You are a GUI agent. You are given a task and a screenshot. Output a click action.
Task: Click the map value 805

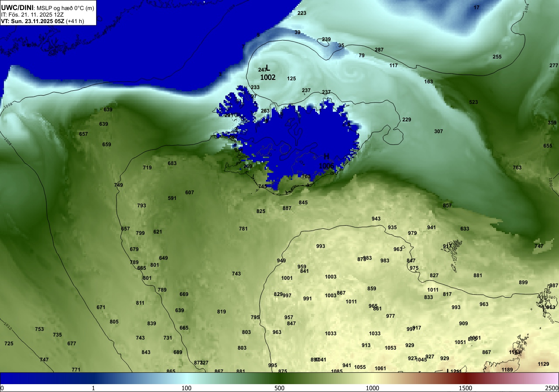[x=114, y=322]
